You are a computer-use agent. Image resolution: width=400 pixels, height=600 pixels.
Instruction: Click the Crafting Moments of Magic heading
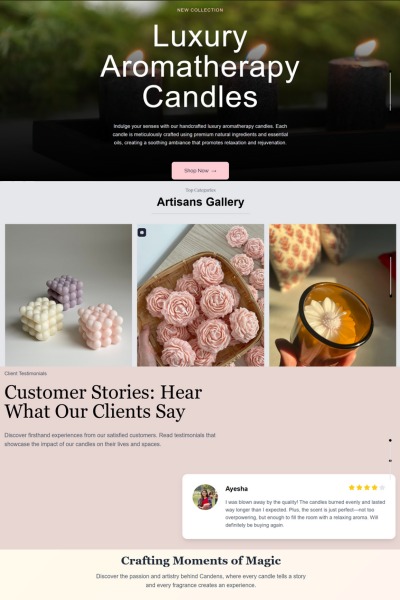201,561
